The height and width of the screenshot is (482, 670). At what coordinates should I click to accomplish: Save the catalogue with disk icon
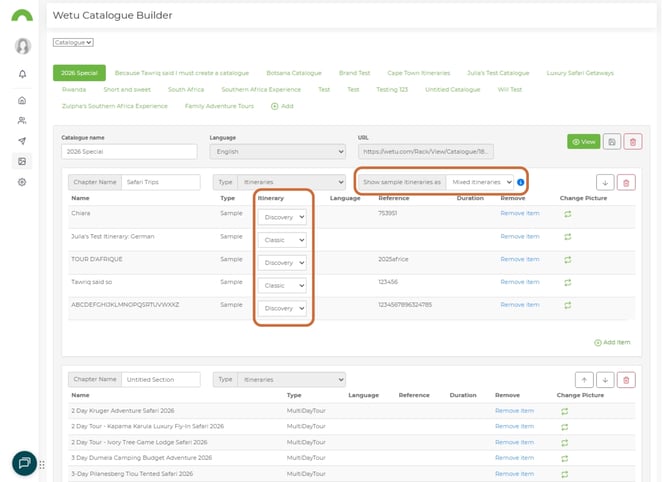pyautogui.click(x=611, y=142)
